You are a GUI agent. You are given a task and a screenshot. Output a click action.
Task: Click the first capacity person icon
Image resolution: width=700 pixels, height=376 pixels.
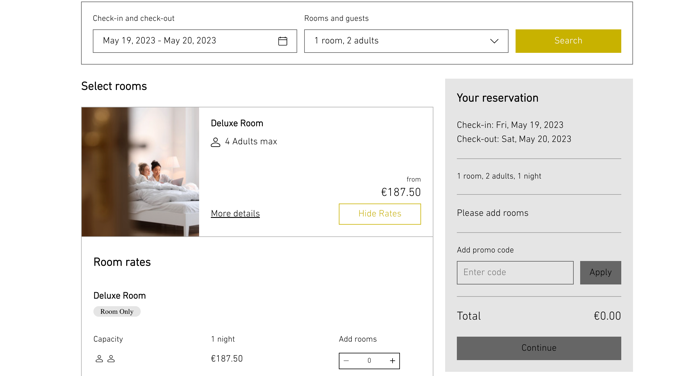[99, 359]
